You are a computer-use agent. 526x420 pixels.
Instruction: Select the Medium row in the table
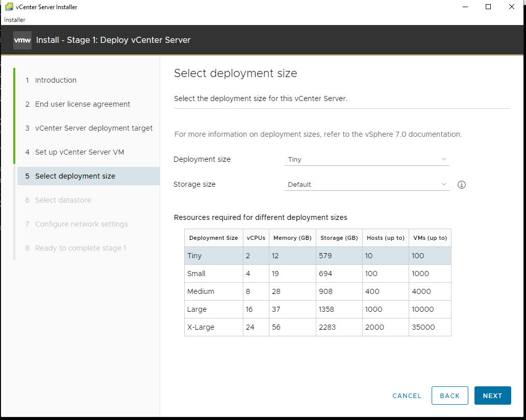pyautogui.click(x=318, y=291)
